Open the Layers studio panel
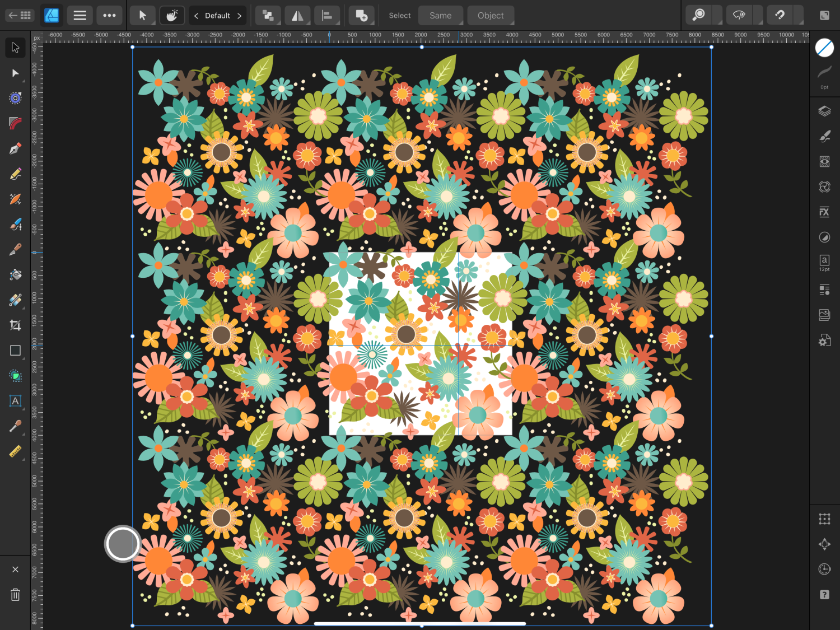The height and width of the screenshot is (630, 840). coord(824,111)
